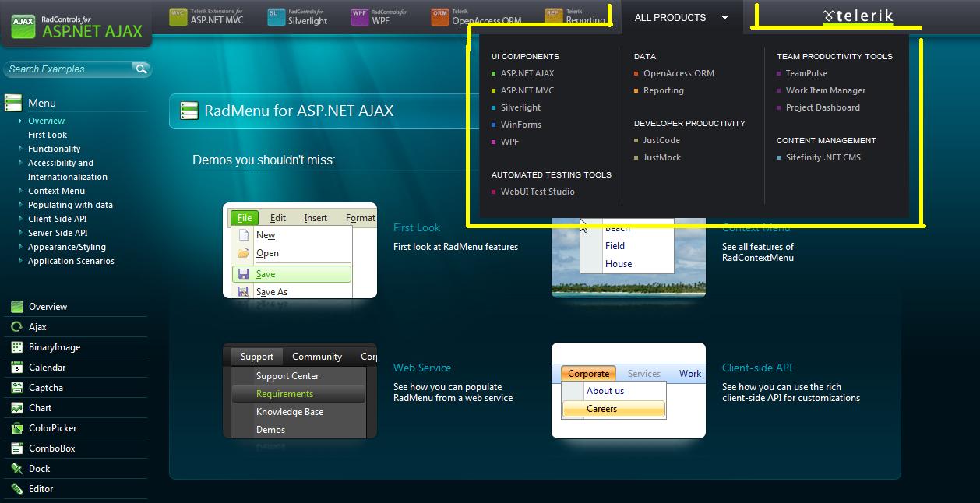Select TeamPulse in productivity tools

click(806, 73)
